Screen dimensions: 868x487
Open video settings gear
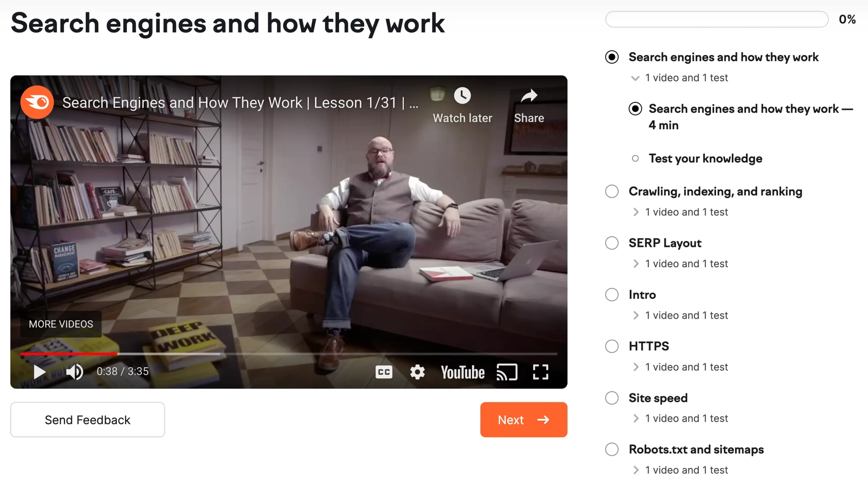pyautogui.click(x=417, y=372)
